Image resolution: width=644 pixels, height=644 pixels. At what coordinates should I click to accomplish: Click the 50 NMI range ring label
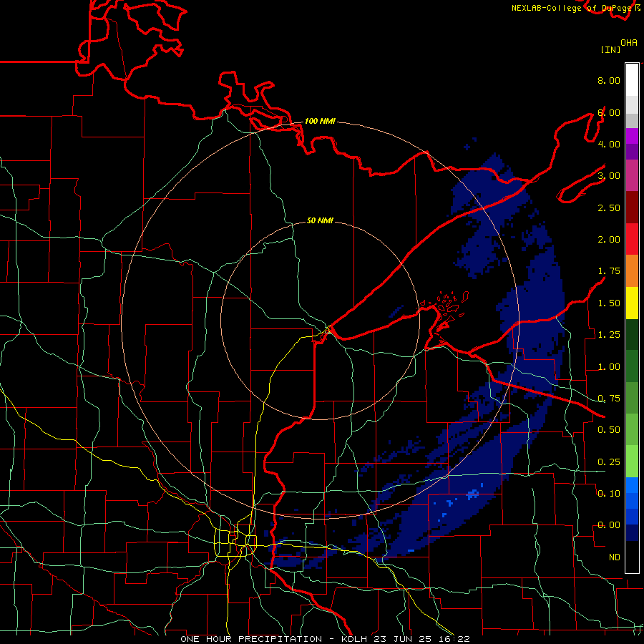[320, 220]
